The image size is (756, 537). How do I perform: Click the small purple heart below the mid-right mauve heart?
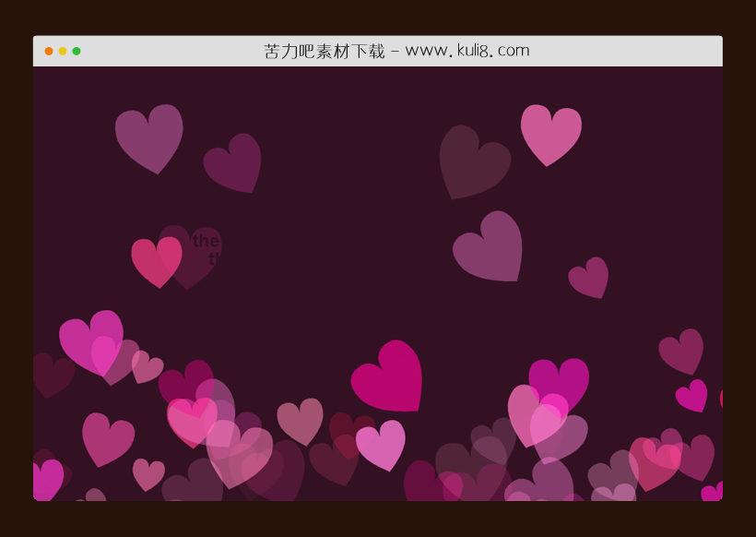coord(589,277)
